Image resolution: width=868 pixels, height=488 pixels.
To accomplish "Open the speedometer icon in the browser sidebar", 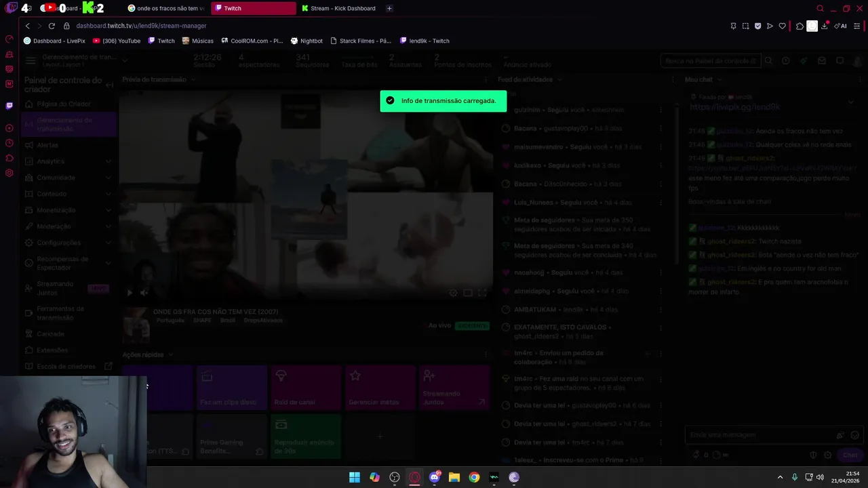I will click(9, 39).
